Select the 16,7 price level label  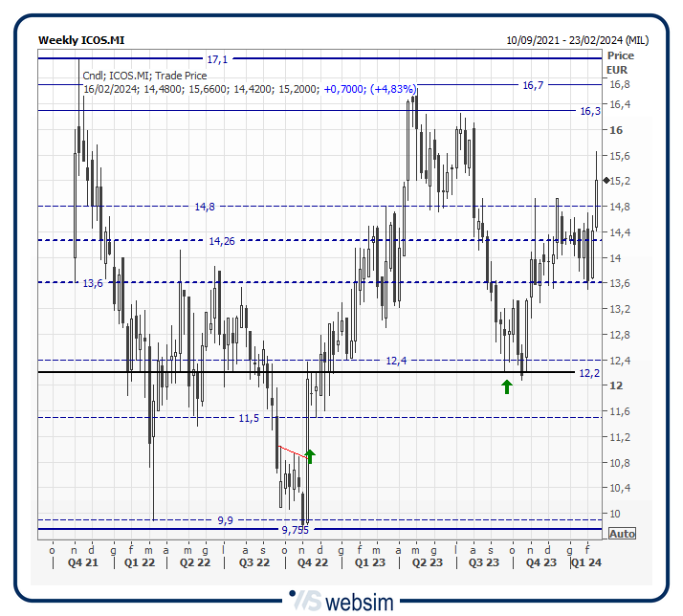click(x=533, y=85)
